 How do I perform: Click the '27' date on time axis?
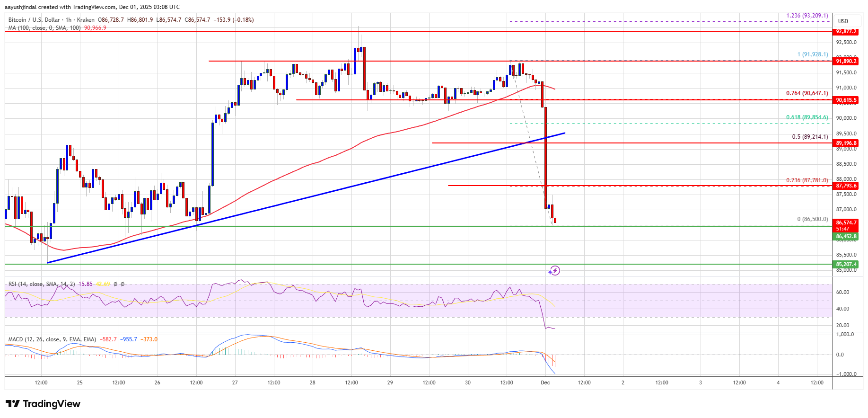tap(235, 382)
